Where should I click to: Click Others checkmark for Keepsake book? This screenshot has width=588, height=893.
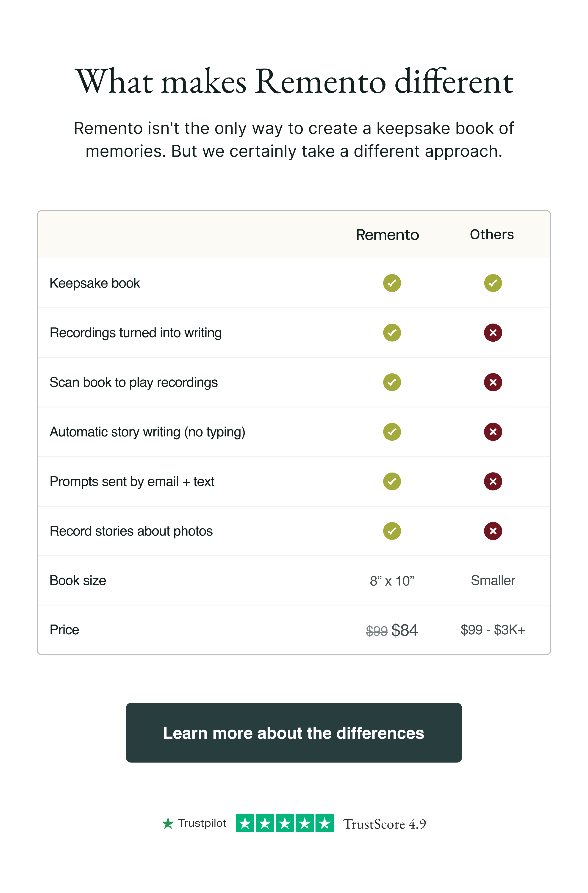coord(493,283)
